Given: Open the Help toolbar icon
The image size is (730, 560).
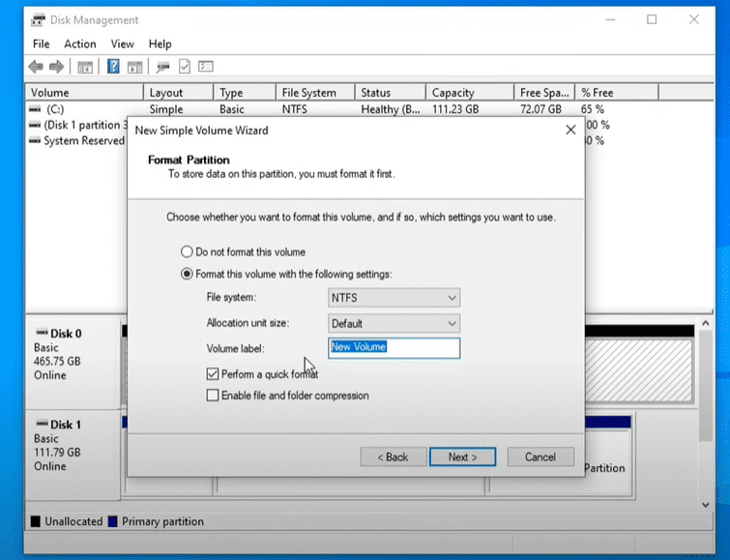Looking at the screenshot, I should click(113, 67).
